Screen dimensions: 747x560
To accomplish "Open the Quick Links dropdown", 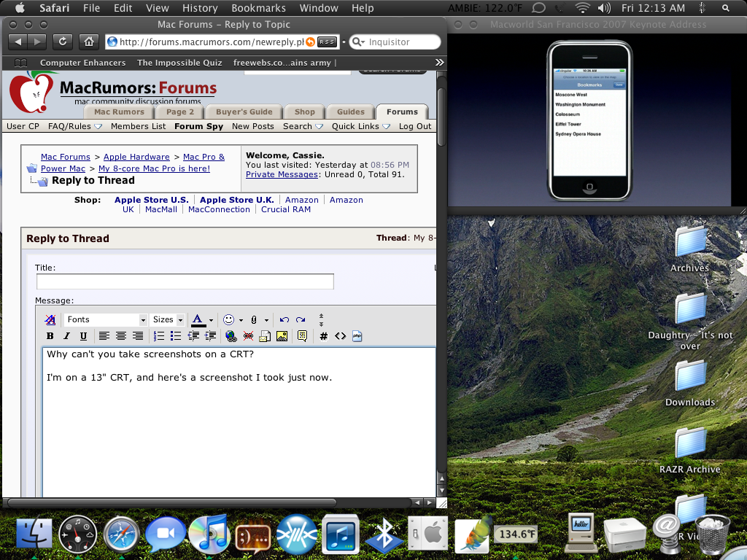I will point(361,126).
